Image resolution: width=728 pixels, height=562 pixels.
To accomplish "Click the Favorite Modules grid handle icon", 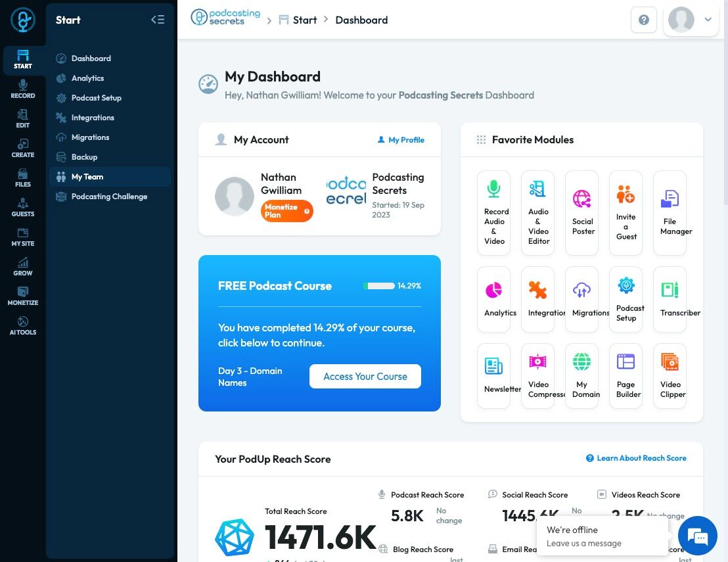I will point(481,140).
